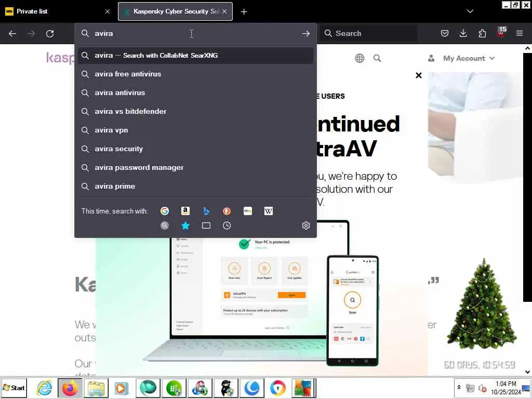
Task: Click the go arrow in the address bar
Action: click(305, 34)
